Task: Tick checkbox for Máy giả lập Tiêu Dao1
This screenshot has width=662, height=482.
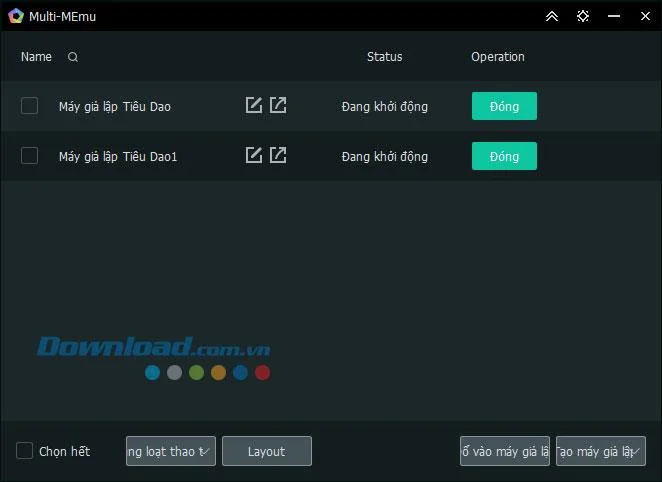Action: point(29,156)
